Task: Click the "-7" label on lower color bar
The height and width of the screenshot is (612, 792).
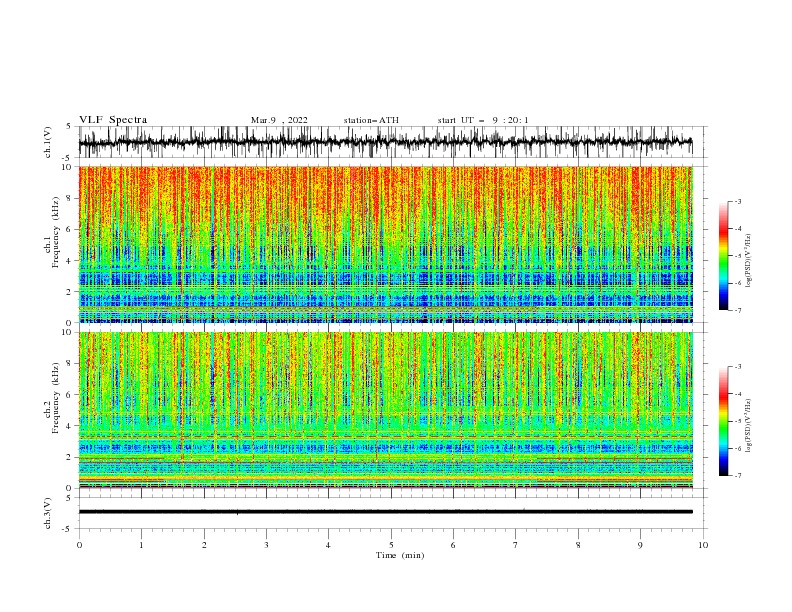Action: [738, 476]
